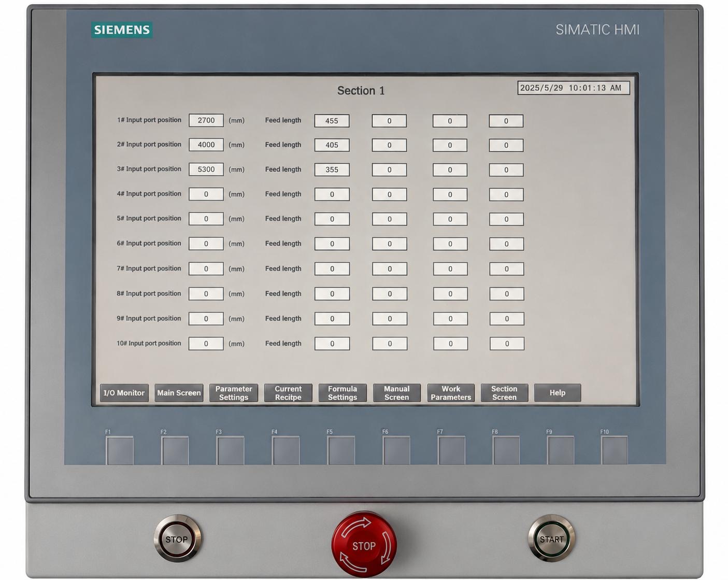Screen dimensions: 728x580
Task: Open Formula Settings
Action: 342,393
